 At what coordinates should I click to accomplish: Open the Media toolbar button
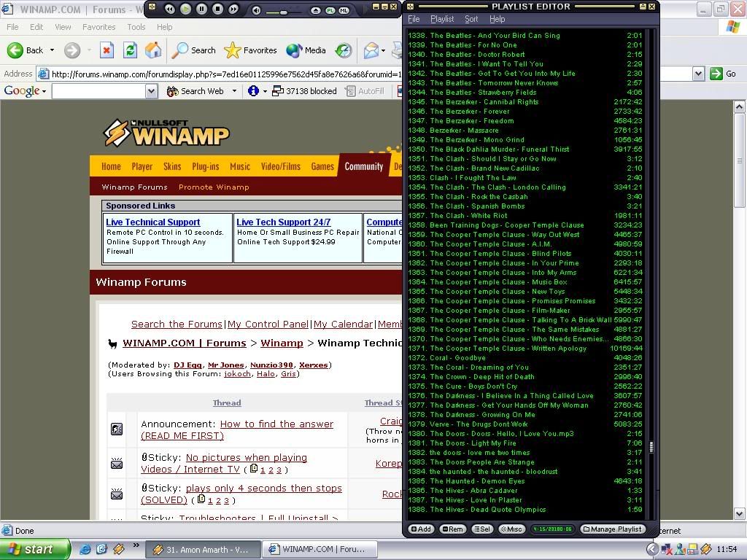[x=306, y=50]
